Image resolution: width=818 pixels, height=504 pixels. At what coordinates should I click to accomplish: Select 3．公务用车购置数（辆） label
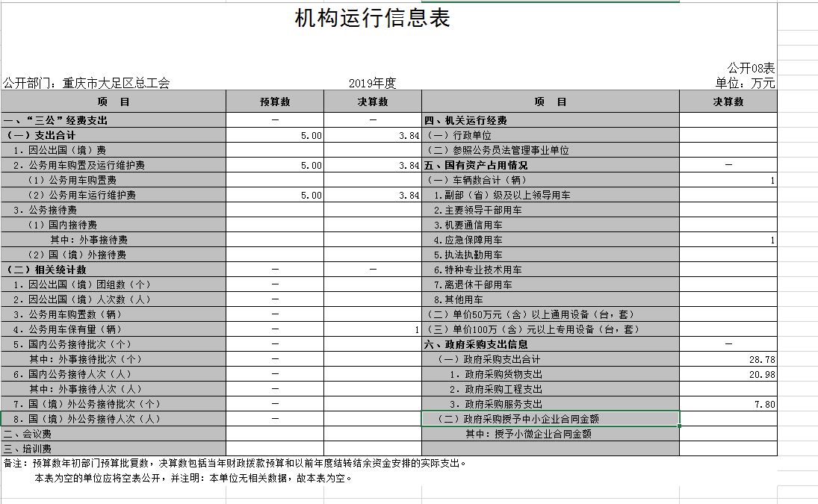67,315
